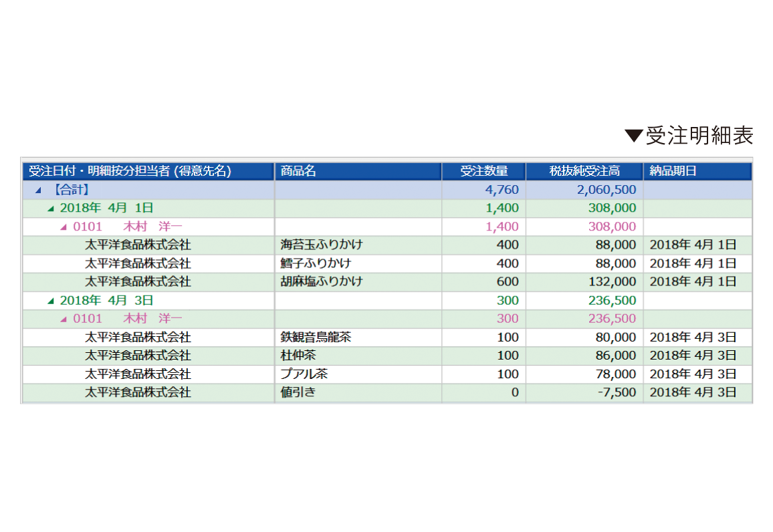Sort by 受注日付・明細按分担当者 column header
Image resolution: width=773 pixels, height=532 pixels.
pyautogui.click(x=148, y=171)
